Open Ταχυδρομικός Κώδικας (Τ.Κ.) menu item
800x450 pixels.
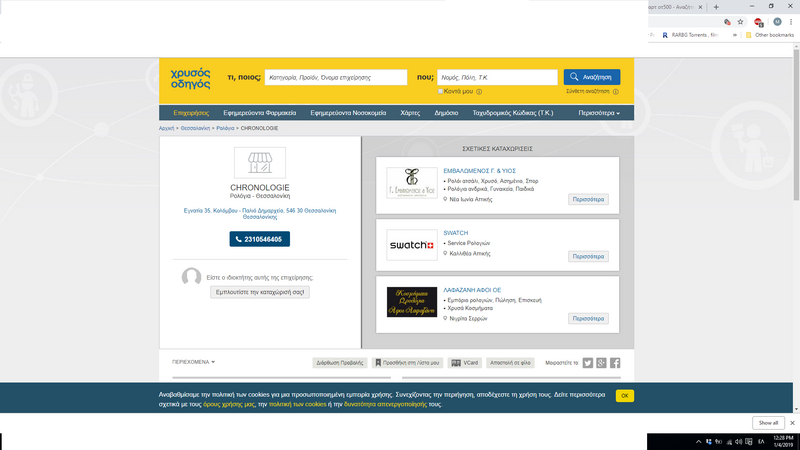tap(513, 113)
